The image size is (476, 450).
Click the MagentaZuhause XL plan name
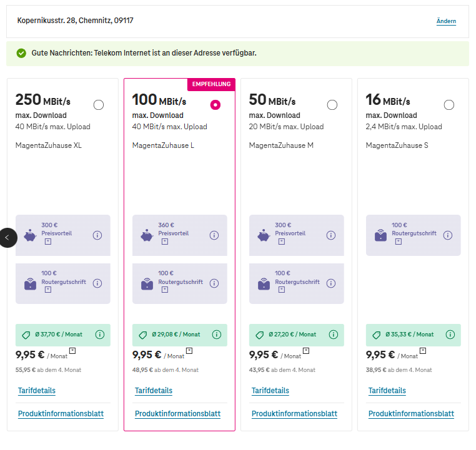(49, 145)
